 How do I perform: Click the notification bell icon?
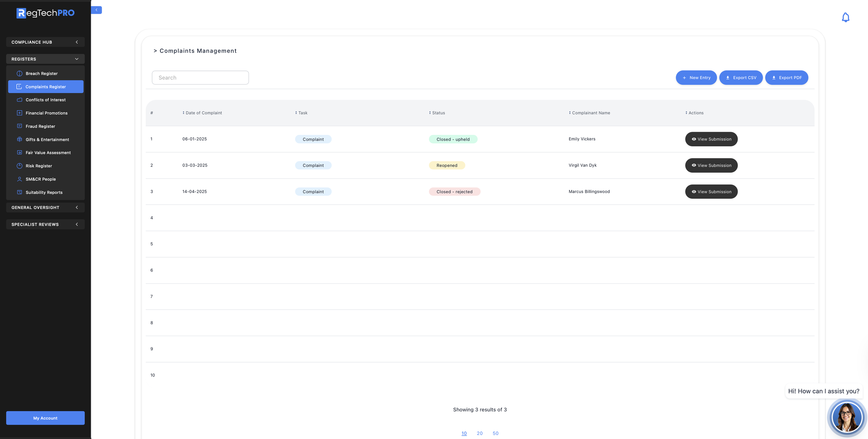(845, 17)
